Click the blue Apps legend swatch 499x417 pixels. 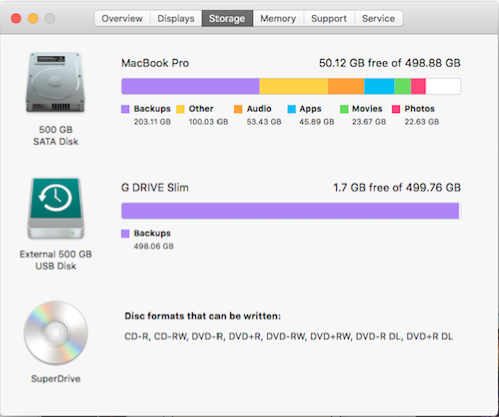click(x=291, y=109)
